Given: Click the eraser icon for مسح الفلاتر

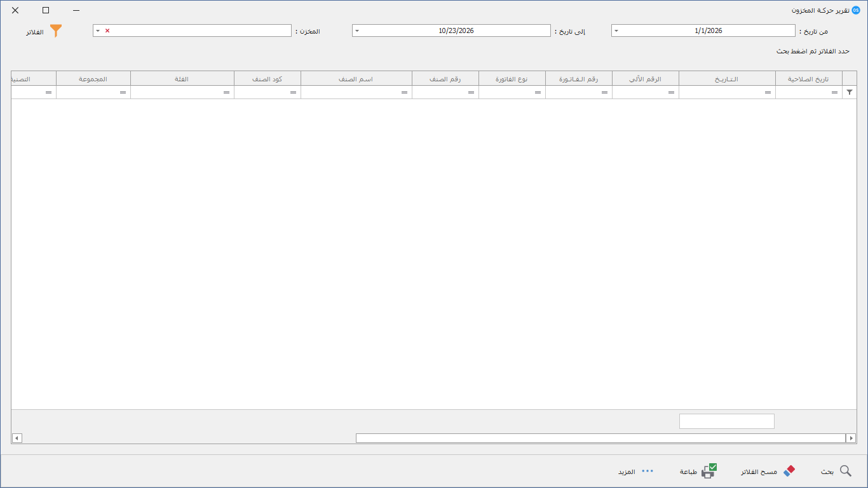Looking at the screenshot, I should pos(789,471).
